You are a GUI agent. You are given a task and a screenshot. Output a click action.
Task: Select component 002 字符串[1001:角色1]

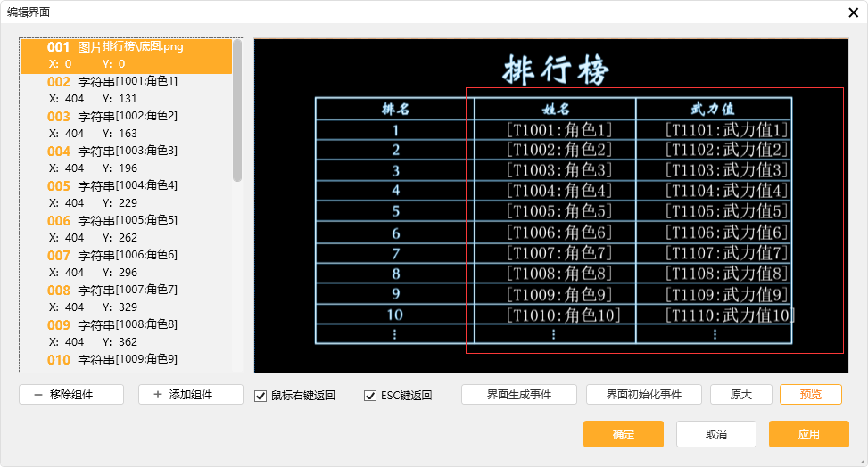coord(125,90)
